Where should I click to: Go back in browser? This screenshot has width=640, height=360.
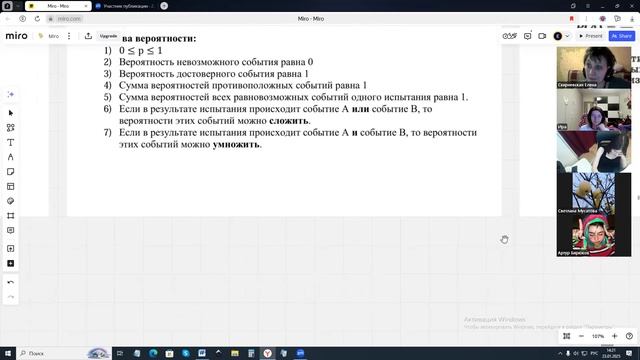(8, 19)
